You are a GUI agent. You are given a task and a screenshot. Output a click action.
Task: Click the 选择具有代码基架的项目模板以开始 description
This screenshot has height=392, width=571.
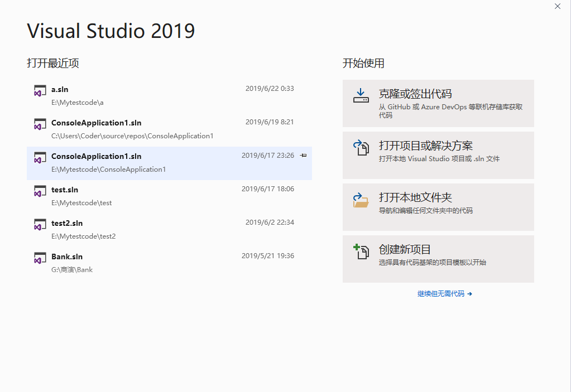432,263
